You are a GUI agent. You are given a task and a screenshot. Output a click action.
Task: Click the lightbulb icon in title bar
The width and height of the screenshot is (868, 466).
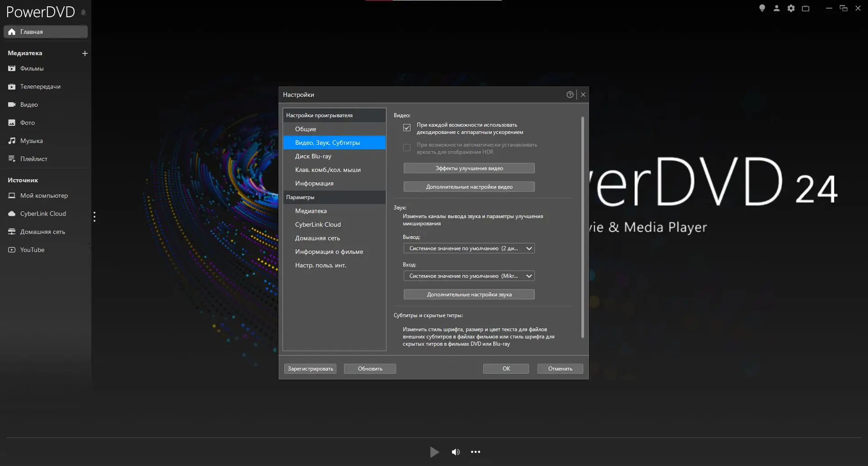tap(762, 8)
